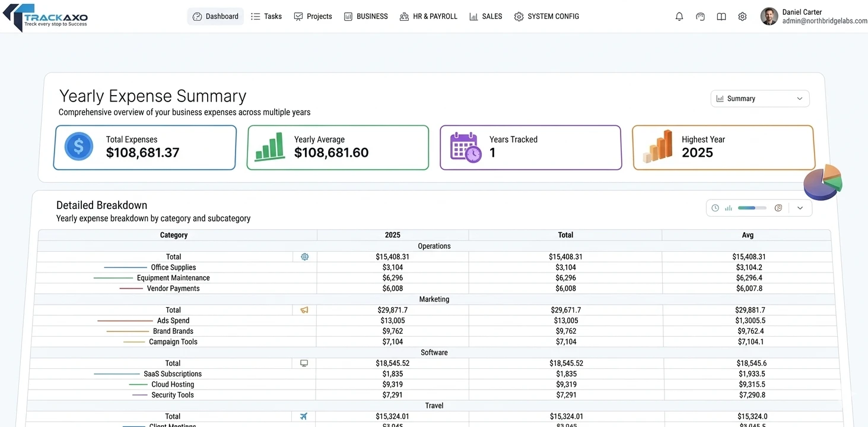Open the settings gear in the top bar
Viewport: 868px width, 427px height.
(x=742, y=16)
